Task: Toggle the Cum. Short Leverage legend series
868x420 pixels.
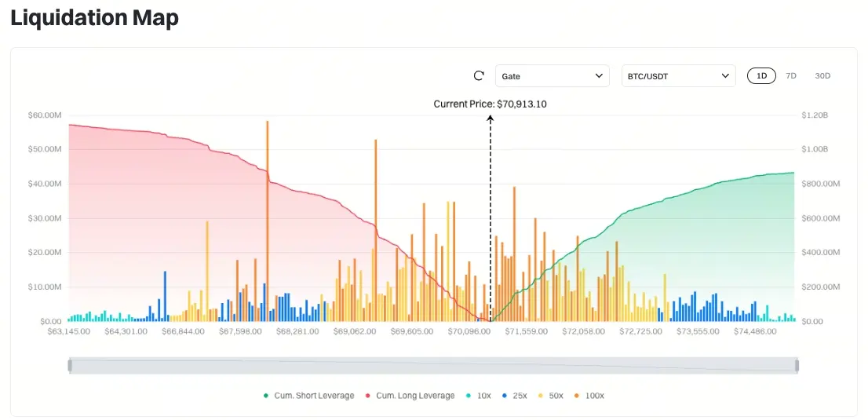Action: click(308, 396)
